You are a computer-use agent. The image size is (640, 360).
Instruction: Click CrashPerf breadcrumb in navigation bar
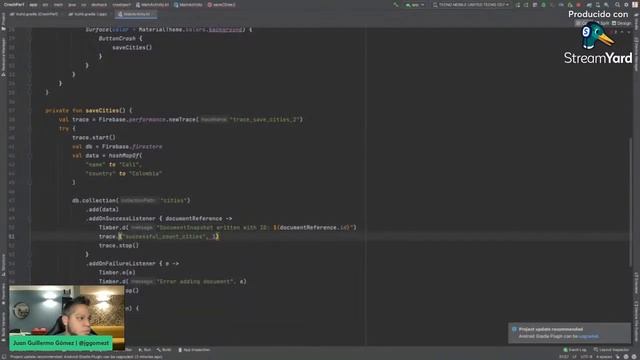pos(13,4)
